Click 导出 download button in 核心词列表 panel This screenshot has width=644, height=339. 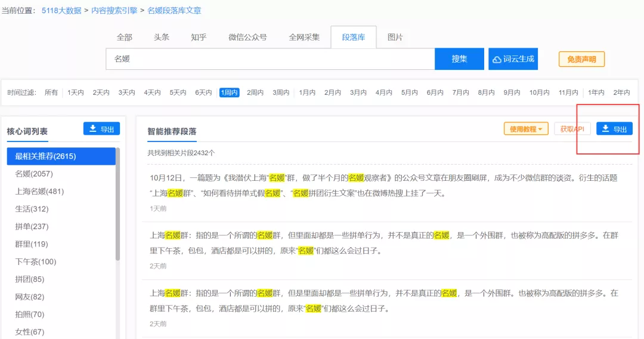pyautogui.click(x=101, y=129)
